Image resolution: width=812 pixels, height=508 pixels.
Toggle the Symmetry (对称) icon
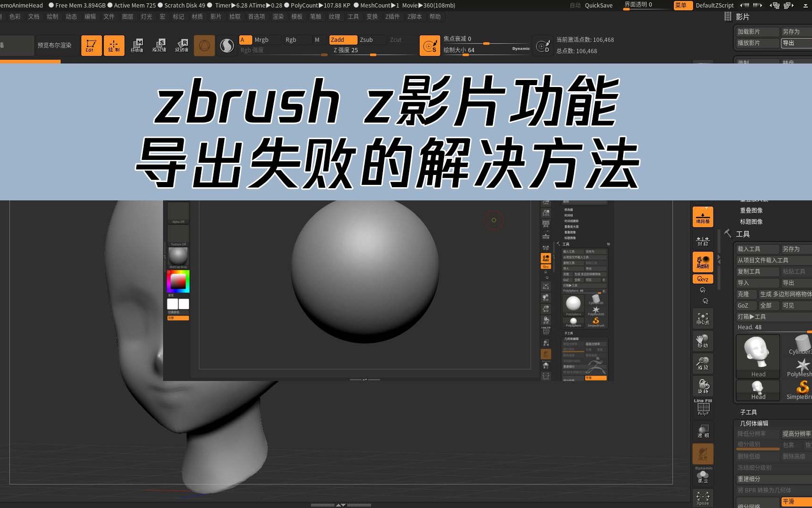[703, 241]
